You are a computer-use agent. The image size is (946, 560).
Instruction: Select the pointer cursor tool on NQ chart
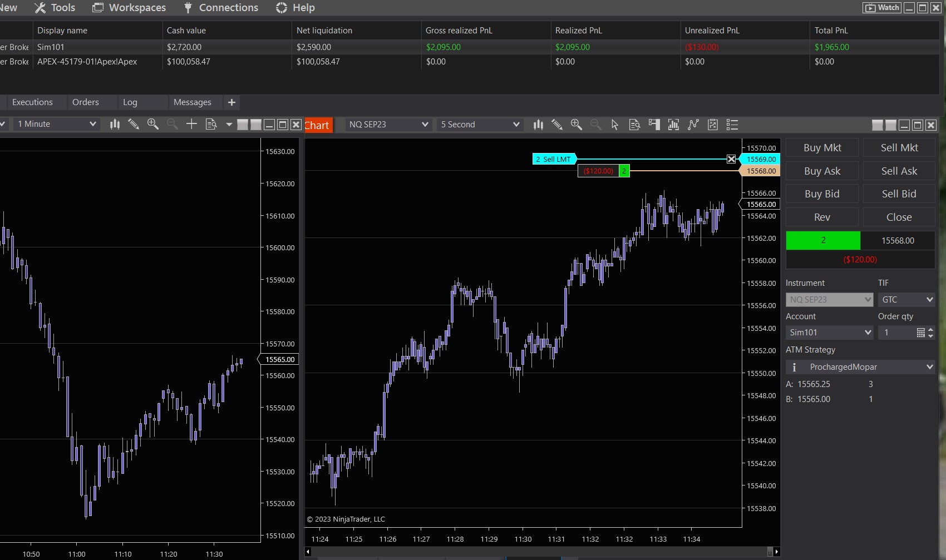[x=615, y=125]
